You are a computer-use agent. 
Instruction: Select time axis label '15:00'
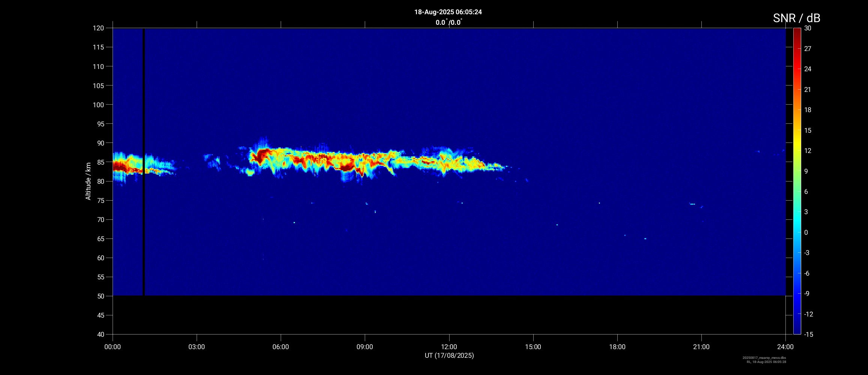[x=533, y=347]
